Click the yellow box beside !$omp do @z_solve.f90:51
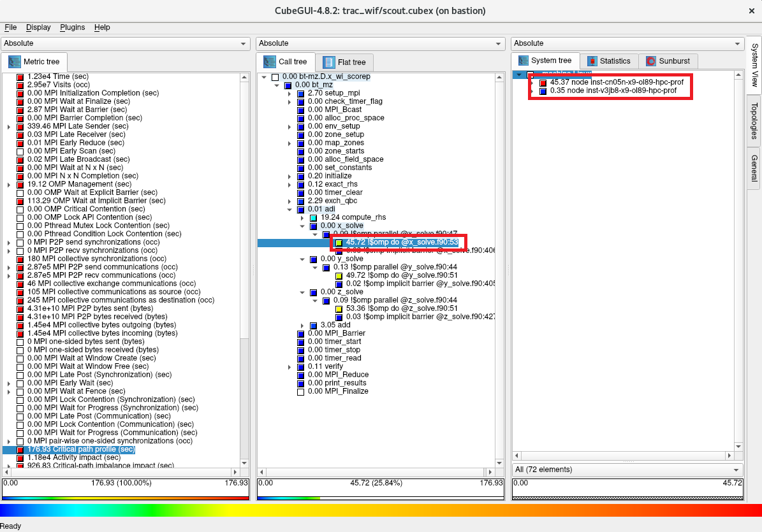The image size is (762, 532). (339, 309)
